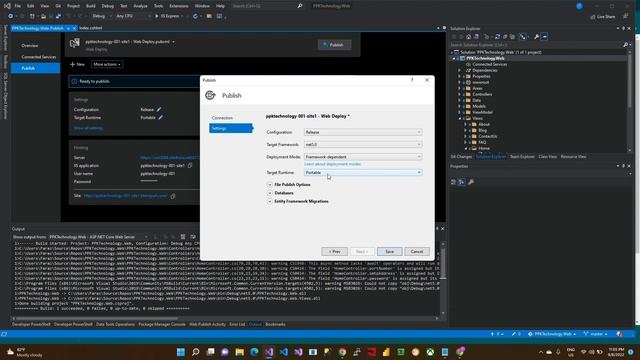Click the New publish profile button
This screenshot has height=360, width=640.
[77, 64]
